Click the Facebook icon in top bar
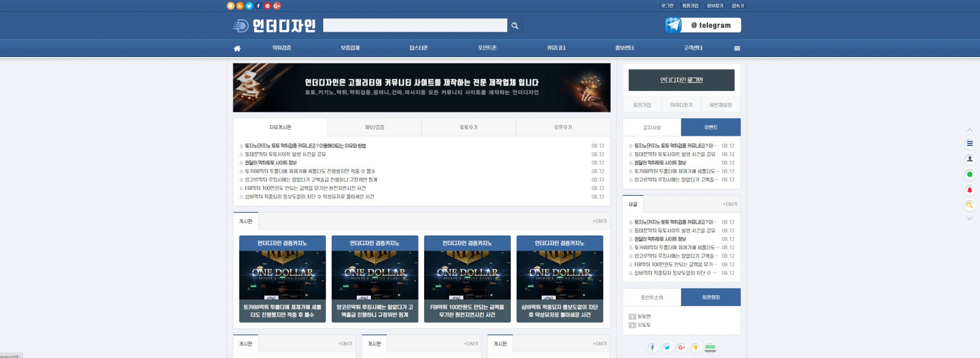 (258, 6)
